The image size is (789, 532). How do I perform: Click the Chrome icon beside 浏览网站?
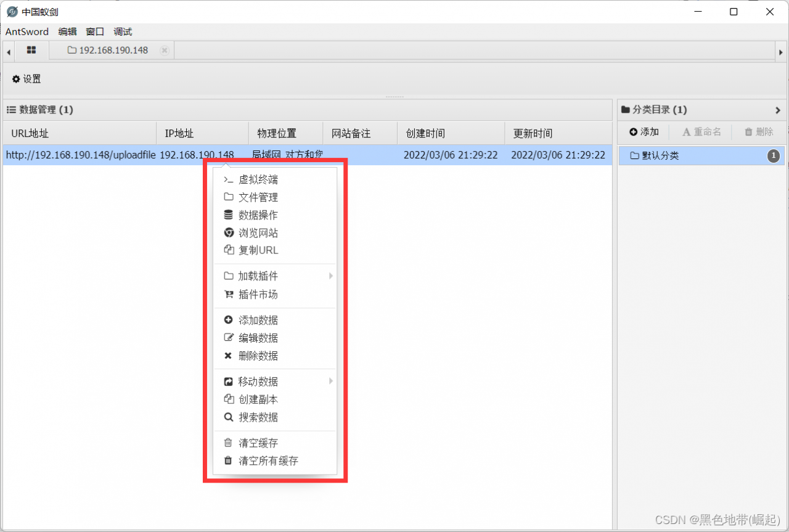pos(228,233)
